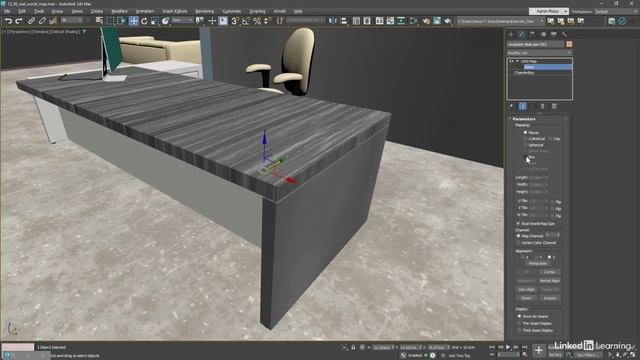Select Spherical mapping radio button

coord(525,145)
